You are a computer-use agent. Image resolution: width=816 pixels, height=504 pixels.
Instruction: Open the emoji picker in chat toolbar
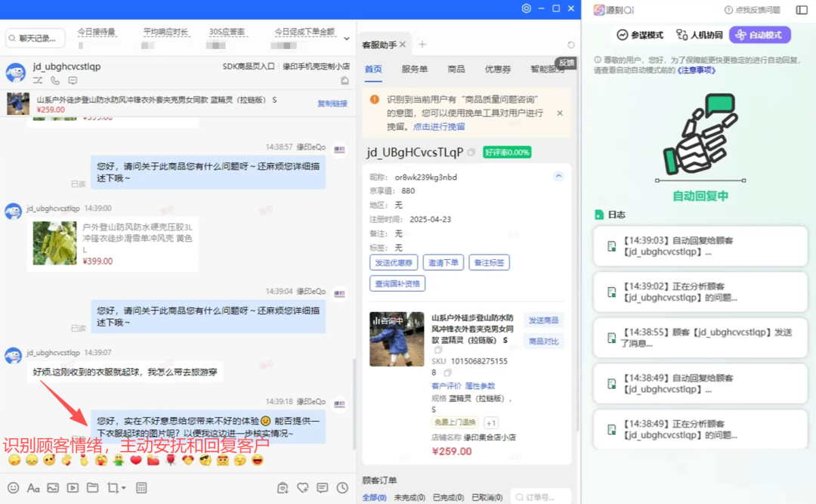(14, 488)
